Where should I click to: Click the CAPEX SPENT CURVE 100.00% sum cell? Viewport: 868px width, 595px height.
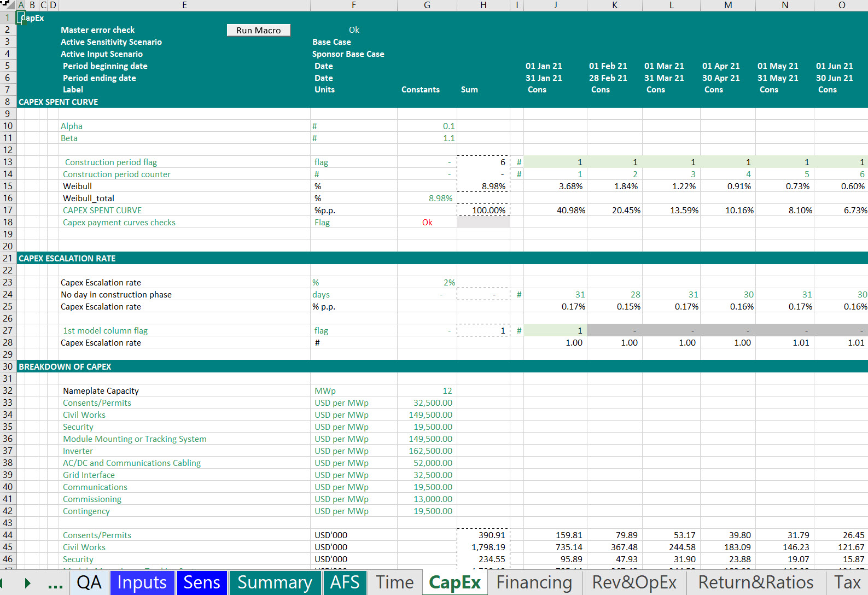tap(483, 210)
